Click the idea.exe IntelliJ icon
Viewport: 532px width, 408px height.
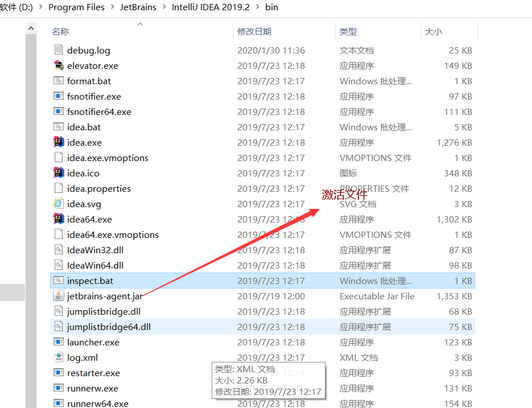tap(59, 142)
